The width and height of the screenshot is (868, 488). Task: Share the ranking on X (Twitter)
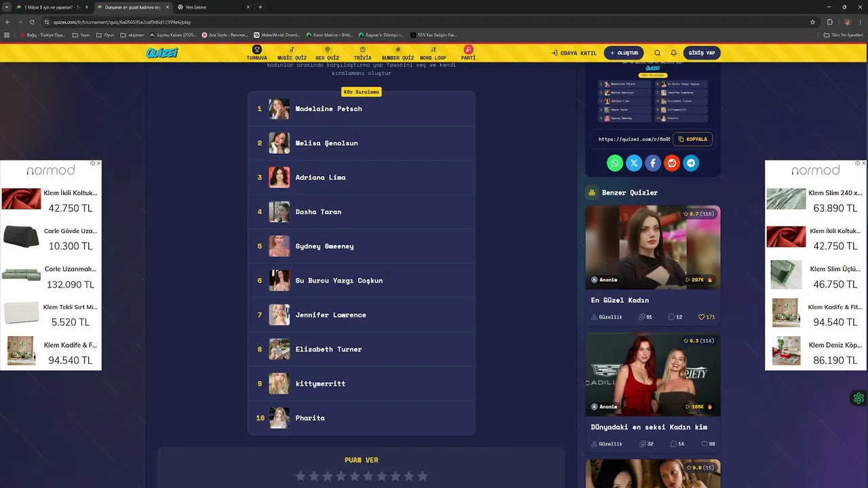click(634, 163)
